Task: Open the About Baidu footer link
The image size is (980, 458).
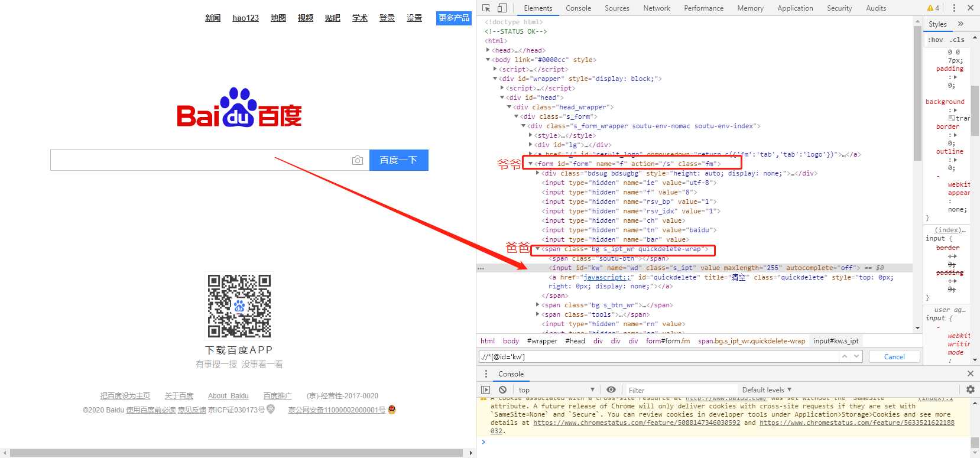Action: click(228, 396)
